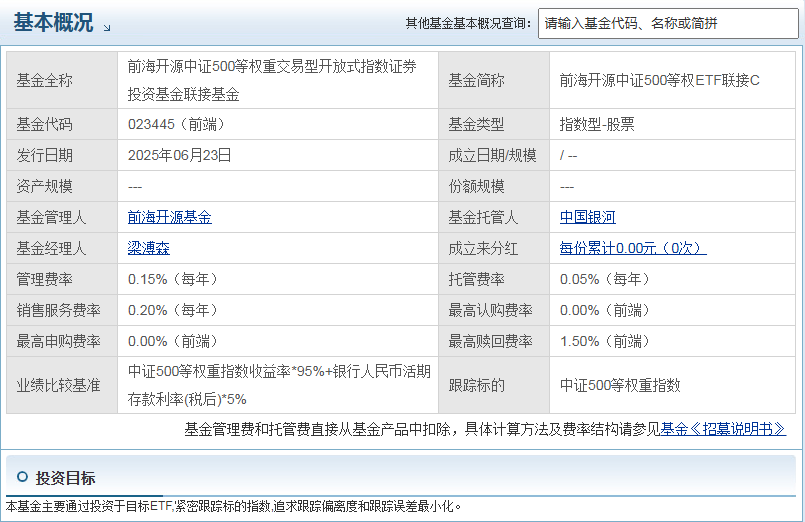805x522 pixels.
Task: Open the 前海开源基金 fund manager link
Action: [169, 217]
